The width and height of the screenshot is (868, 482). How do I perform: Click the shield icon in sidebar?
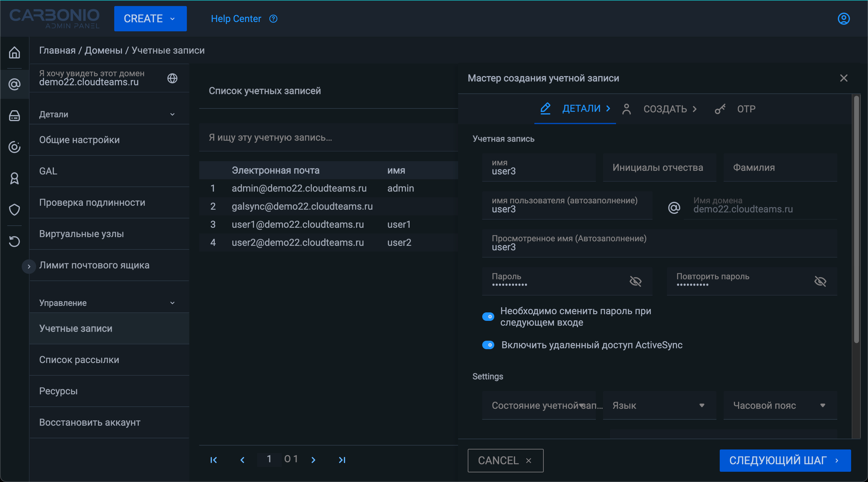[x=14, y=209]
